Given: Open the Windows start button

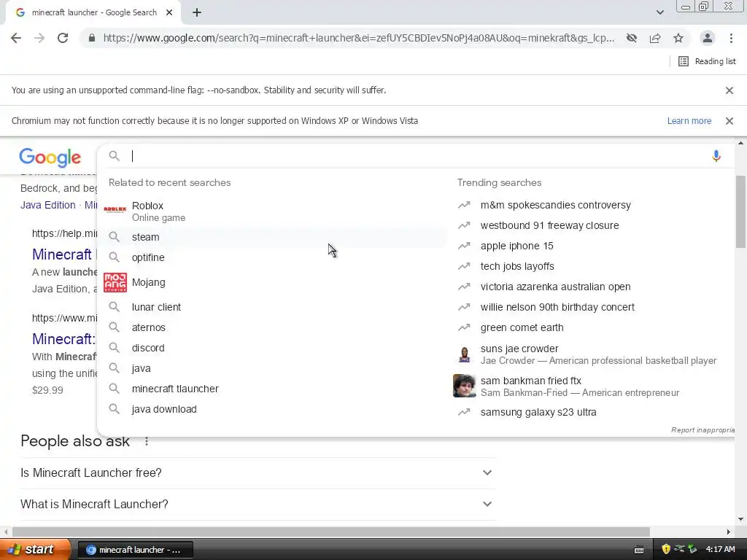Looking at the screenshot, I should point(35,550).
